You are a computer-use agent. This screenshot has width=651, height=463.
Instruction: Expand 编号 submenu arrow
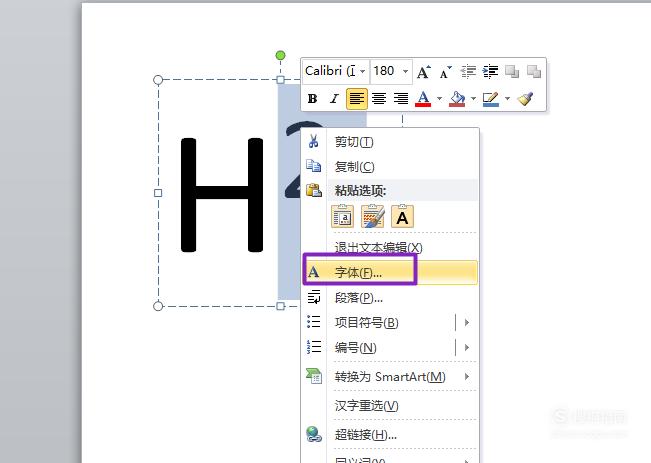(467, 348)
